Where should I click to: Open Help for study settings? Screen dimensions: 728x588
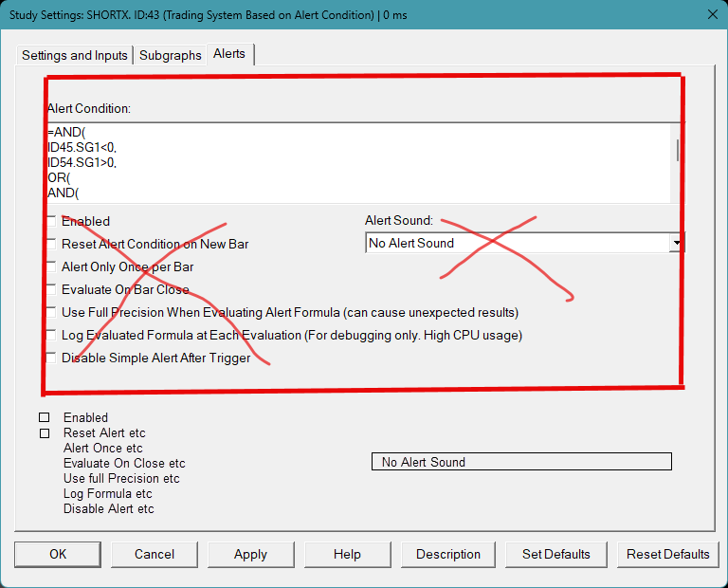coord(347,554)
